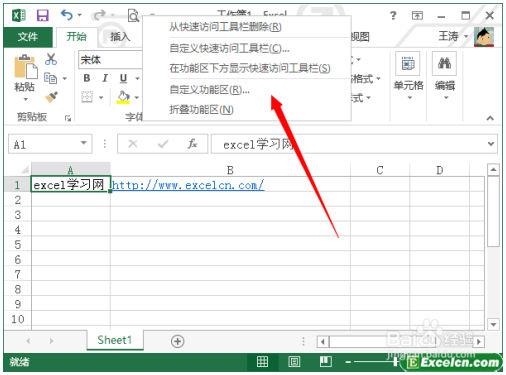Undo the last action in quick access toolbar
Screen dimensions: 506x375
click(67, 15)
